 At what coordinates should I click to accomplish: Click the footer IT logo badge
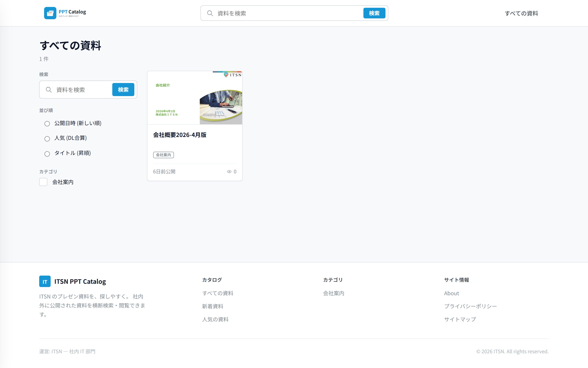(45, 281)
